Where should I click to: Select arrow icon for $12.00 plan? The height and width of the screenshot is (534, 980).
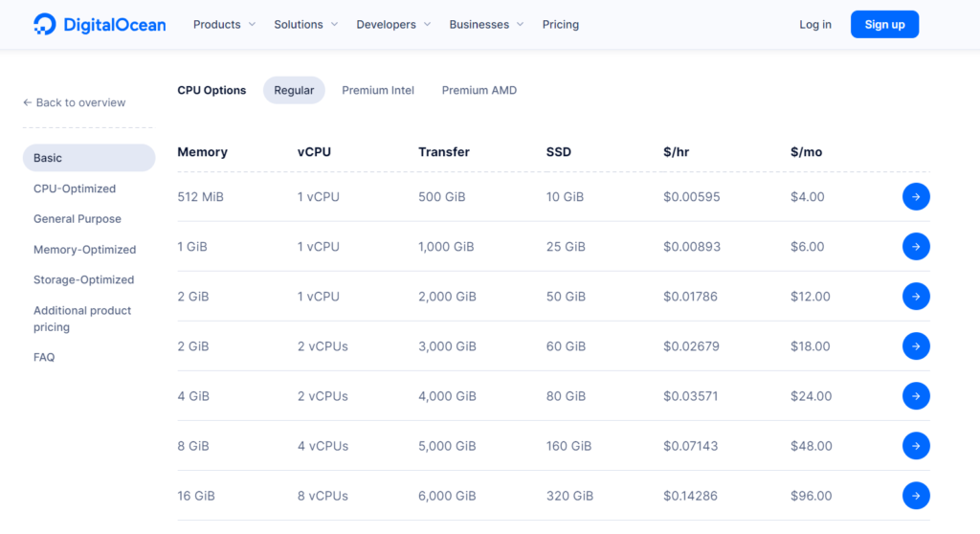click(915, 297)
